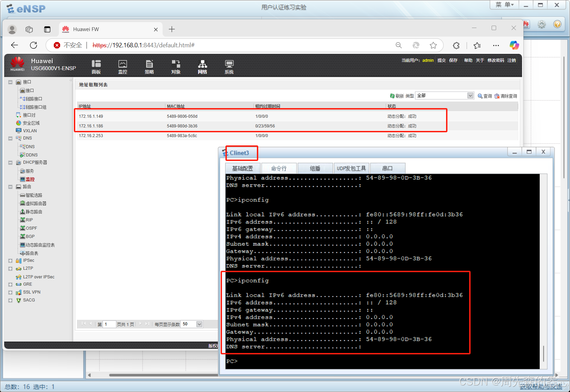Screen dimensions: 570x392
Task: Collapse the DNS tree group
Action: click(10, 138)
